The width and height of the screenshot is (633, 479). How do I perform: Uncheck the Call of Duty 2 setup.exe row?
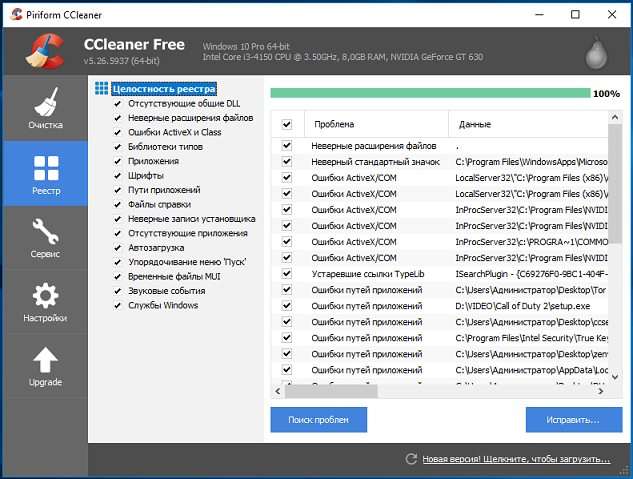[x=287, y=306]
